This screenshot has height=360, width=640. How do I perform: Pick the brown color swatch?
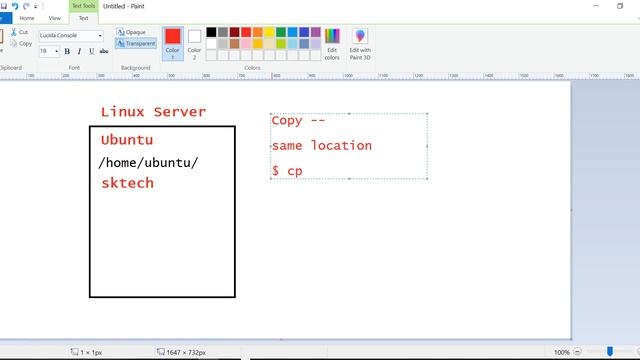click(x=235, y=43)
